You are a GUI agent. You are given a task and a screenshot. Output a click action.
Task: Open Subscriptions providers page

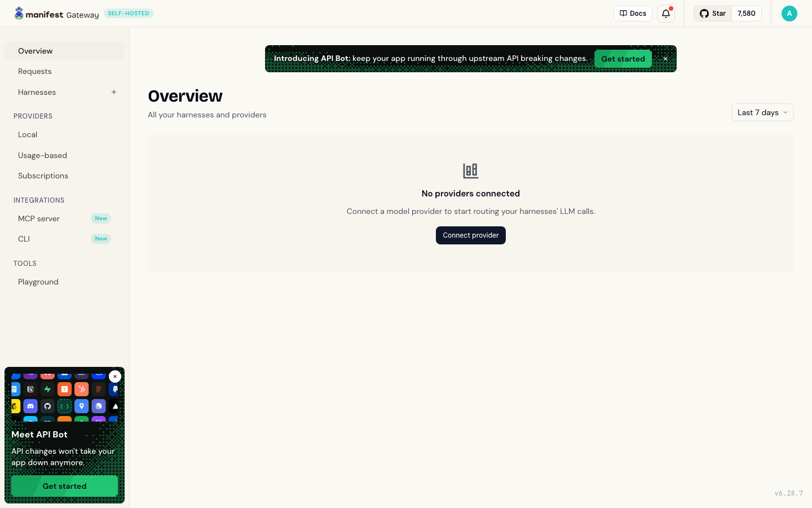pyautogui.click(x=64, y=176)
